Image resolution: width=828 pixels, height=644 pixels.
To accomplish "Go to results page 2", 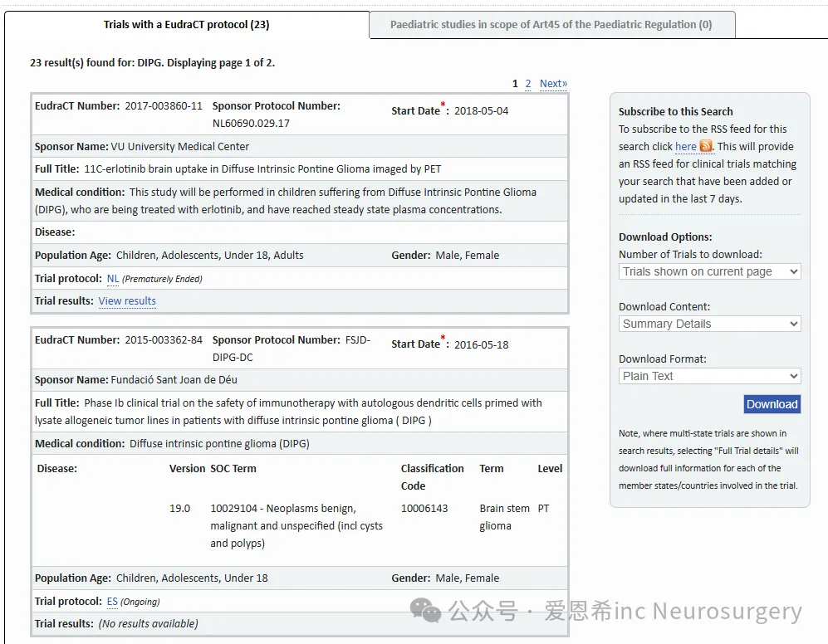I will [x=528, y=84].
